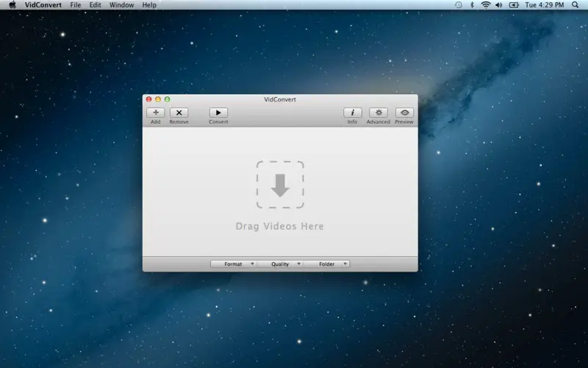Screen dimensions: 588x368
Task: Open the Help menu
Action: [x=149, y=5]
